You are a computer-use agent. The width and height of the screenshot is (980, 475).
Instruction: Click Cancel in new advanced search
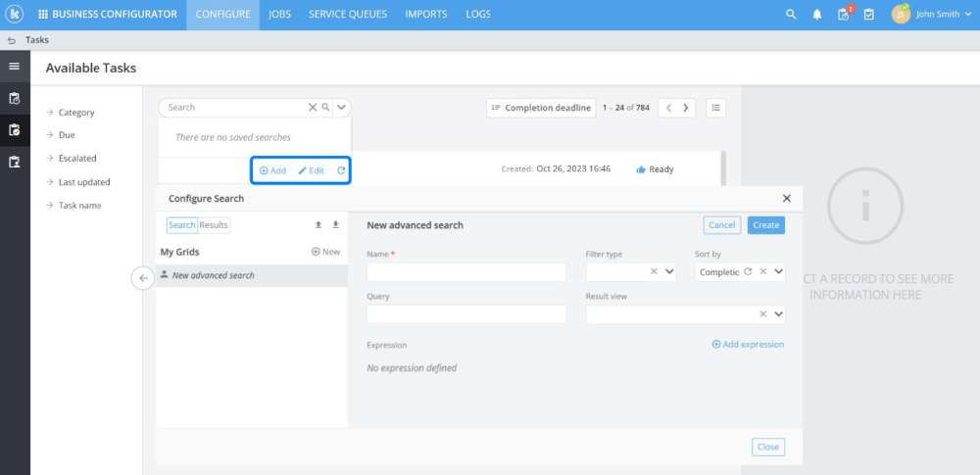tap(722, 225)
